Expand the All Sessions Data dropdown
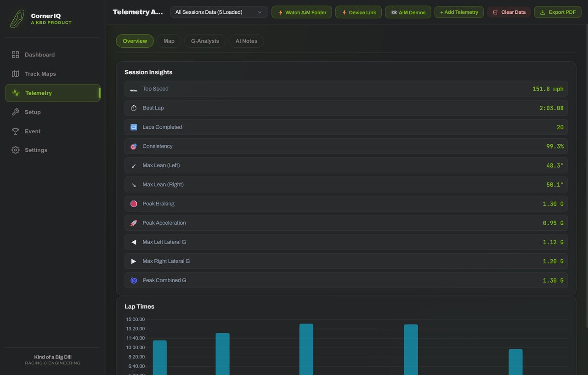This screenshot has width=588, height=375. pyautogui.click(x=219, y=12)
